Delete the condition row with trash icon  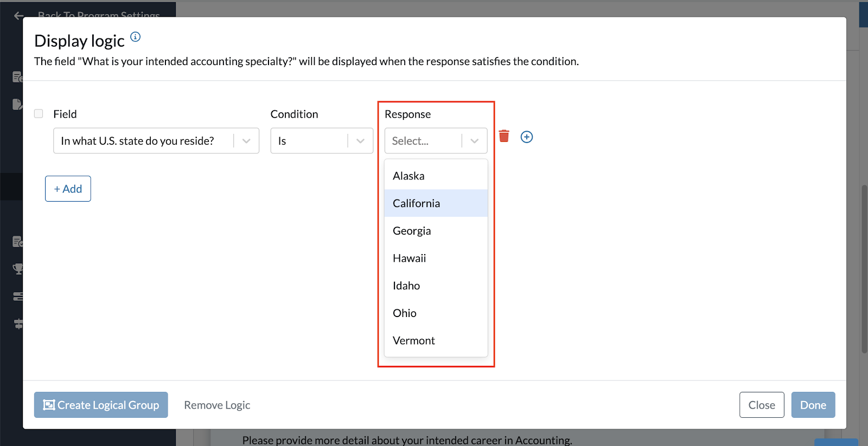(504, 136)
